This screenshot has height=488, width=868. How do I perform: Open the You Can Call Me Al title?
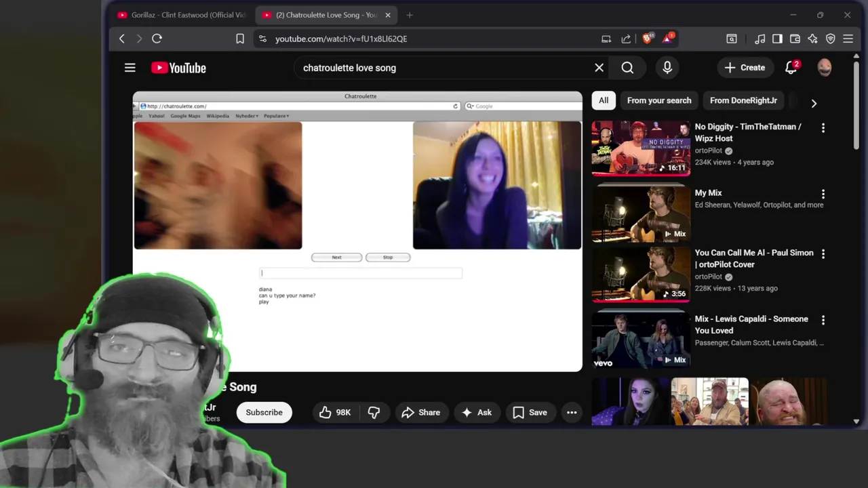tap(754, 258)
